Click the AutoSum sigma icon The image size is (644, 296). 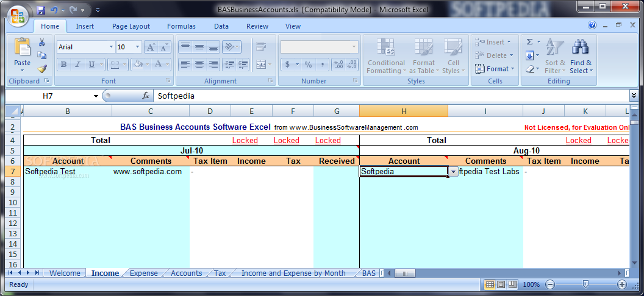(530, 42)
